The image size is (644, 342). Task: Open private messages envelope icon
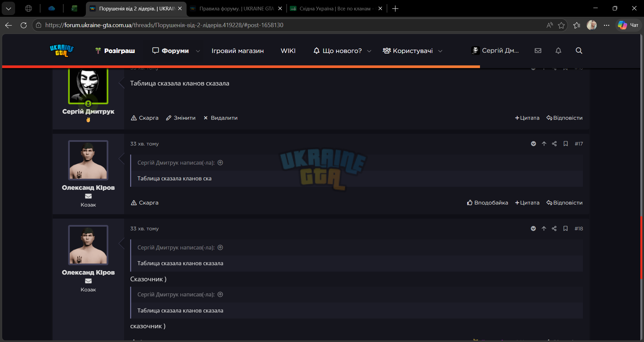click(538, 51)
